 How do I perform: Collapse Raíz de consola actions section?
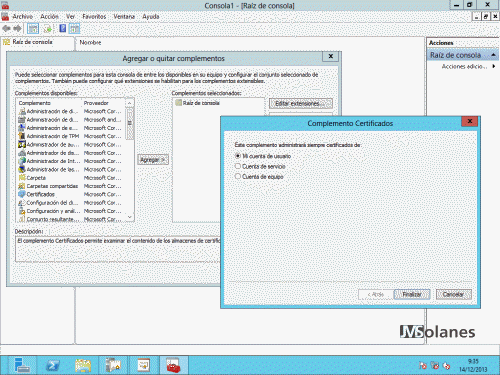coord(493,55)
